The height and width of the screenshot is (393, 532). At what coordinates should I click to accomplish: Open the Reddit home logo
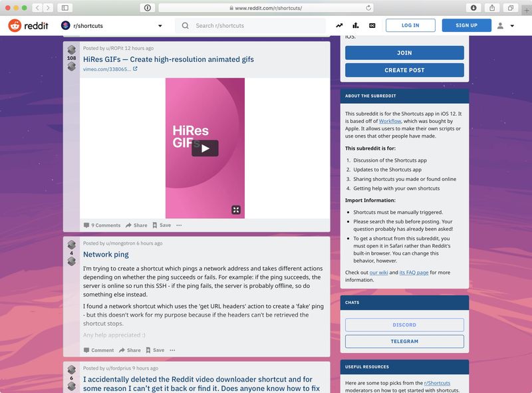28,26
